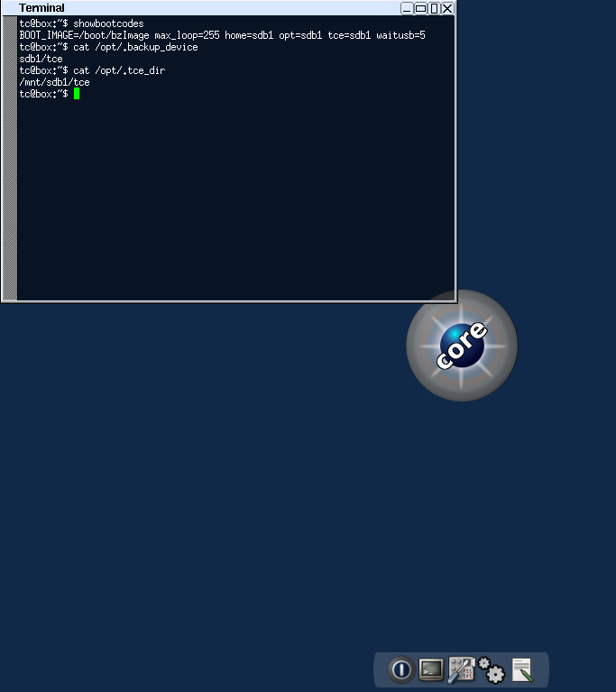Maximize Terminal width with wide rectangle button
This screenshot has height=692, width=616.
coord(420,8)
